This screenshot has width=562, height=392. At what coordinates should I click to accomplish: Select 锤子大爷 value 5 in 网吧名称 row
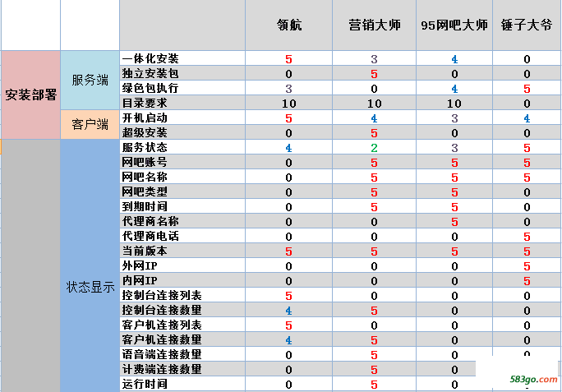527,178
